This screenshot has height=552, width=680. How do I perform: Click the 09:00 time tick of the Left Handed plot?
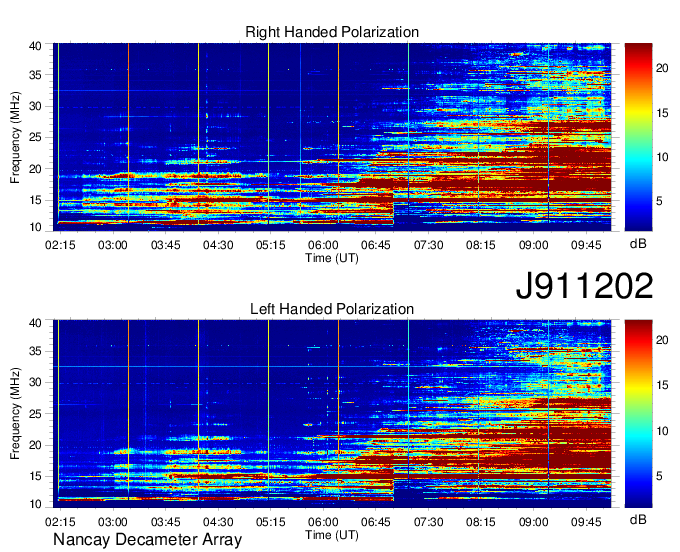click(534, 522)
